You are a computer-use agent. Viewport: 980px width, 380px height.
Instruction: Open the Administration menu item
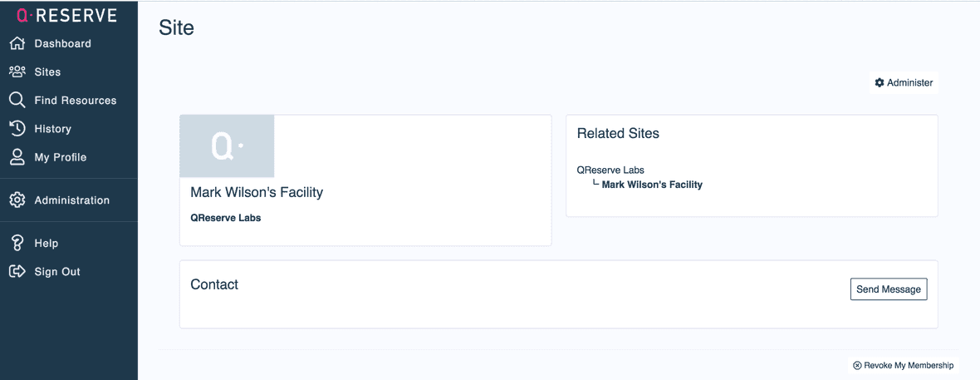(71, 200)
